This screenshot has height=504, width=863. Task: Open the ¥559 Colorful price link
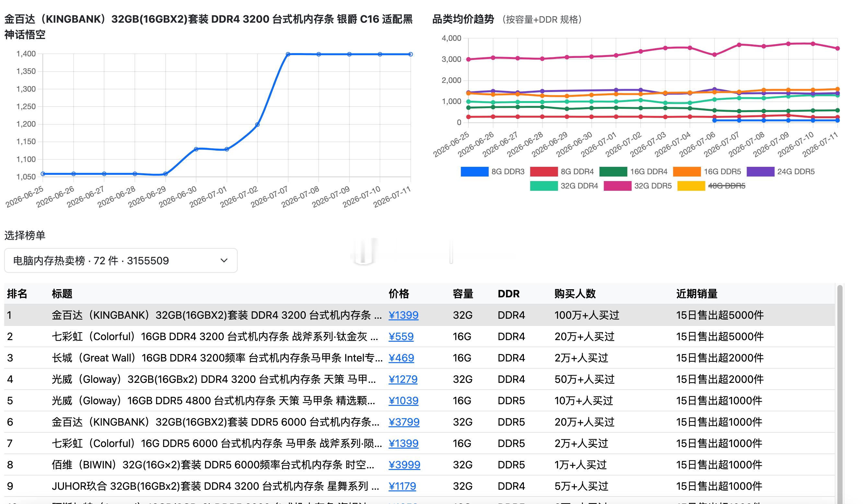[x=401, y=337]
